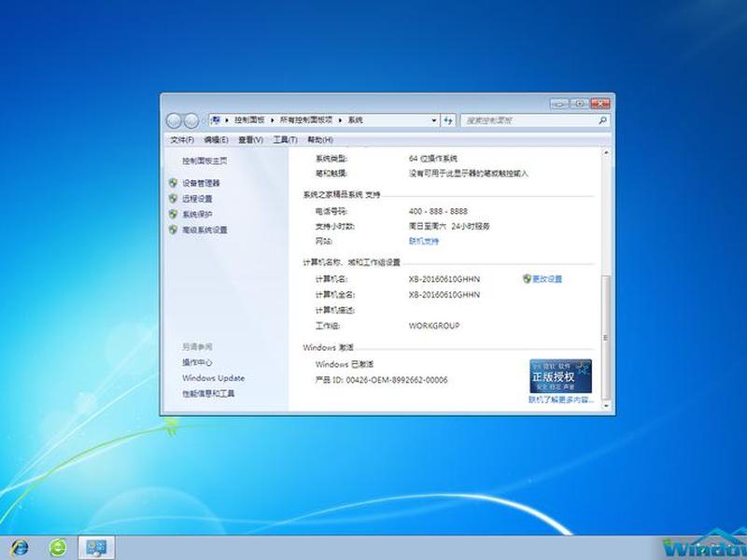Open the address bar history dropdown arrow
The height and width of the screenshot is (560, 747).
(433, 120)
